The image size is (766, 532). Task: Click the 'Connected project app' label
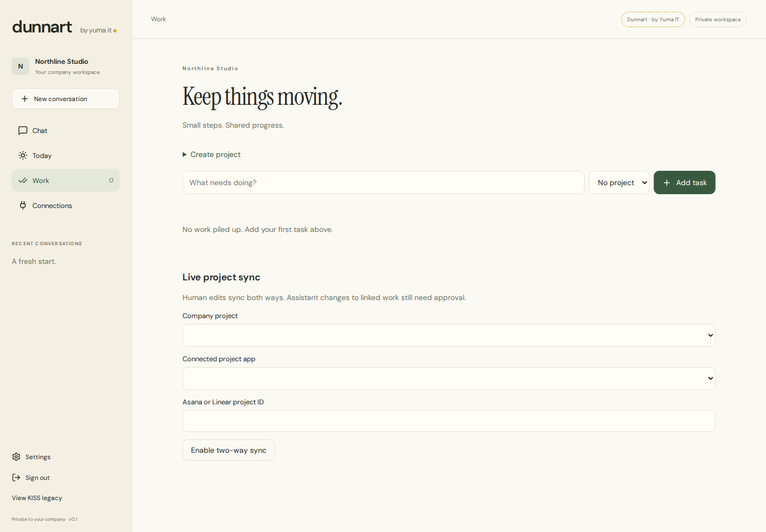pyautogui.click(x=219, y=359)
